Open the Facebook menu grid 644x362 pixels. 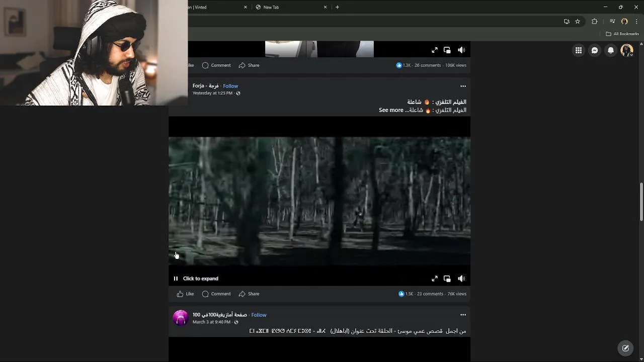[x=579, y=50]
